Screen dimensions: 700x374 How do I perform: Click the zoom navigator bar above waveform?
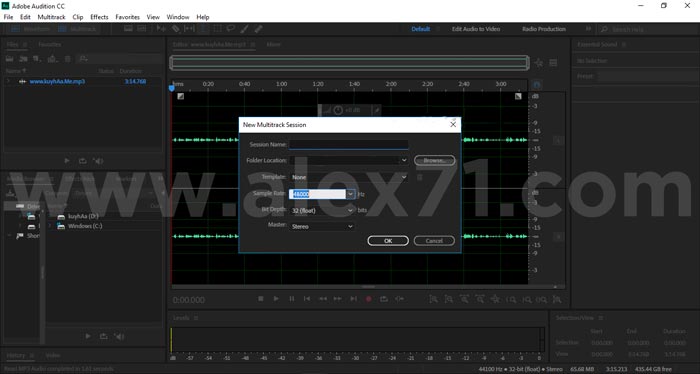tap(350, 63)
